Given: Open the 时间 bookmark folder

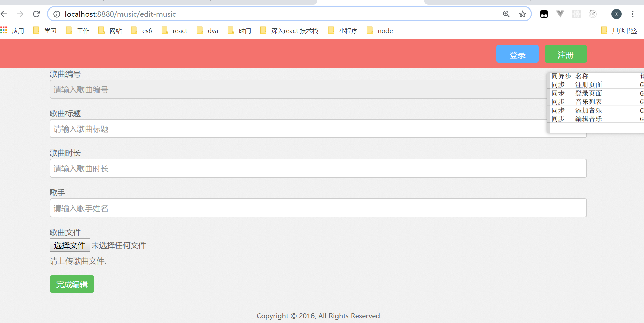Looking at the screenshot, I should pyautogui.click(x=239, y=31).
